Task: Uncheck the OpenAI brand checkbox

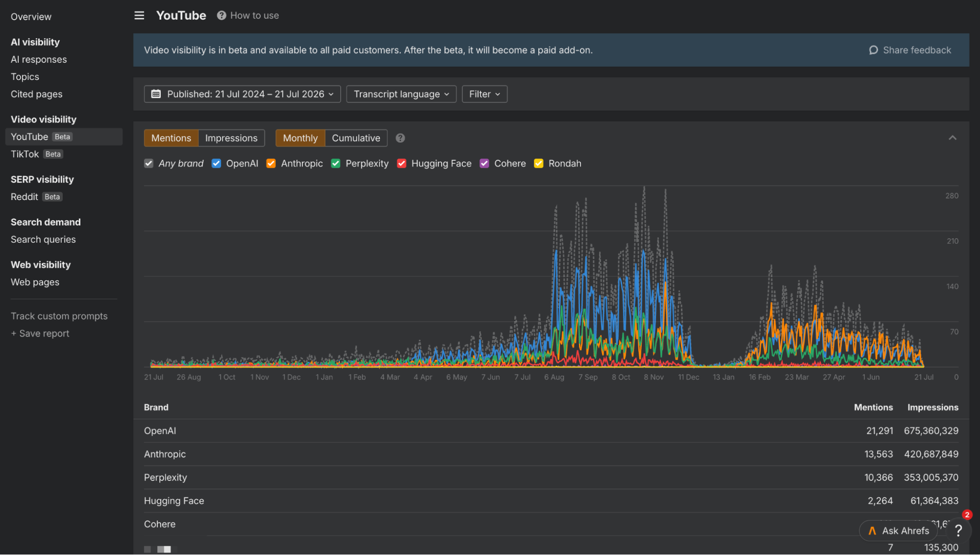Action: click(216, 163)
